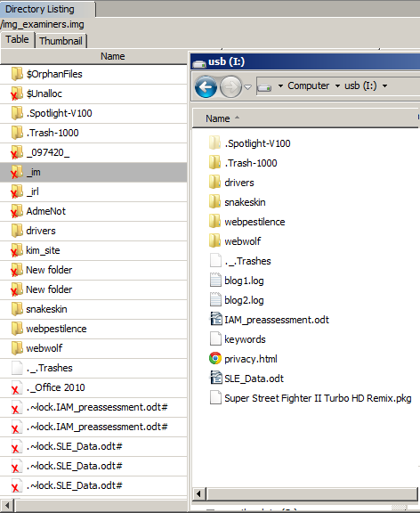Select the Table tab
The image size is (420, 513).
[x=17, y=39]
